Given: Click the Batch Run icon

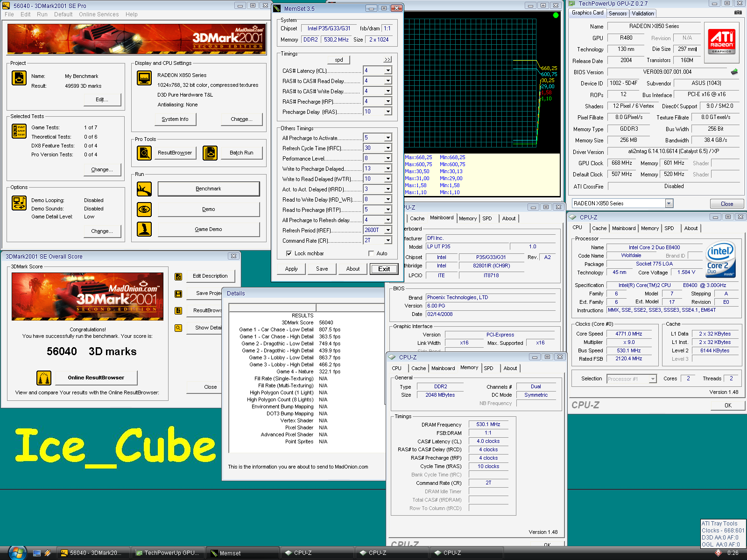Looking at the screenshot, I should 210,153.
